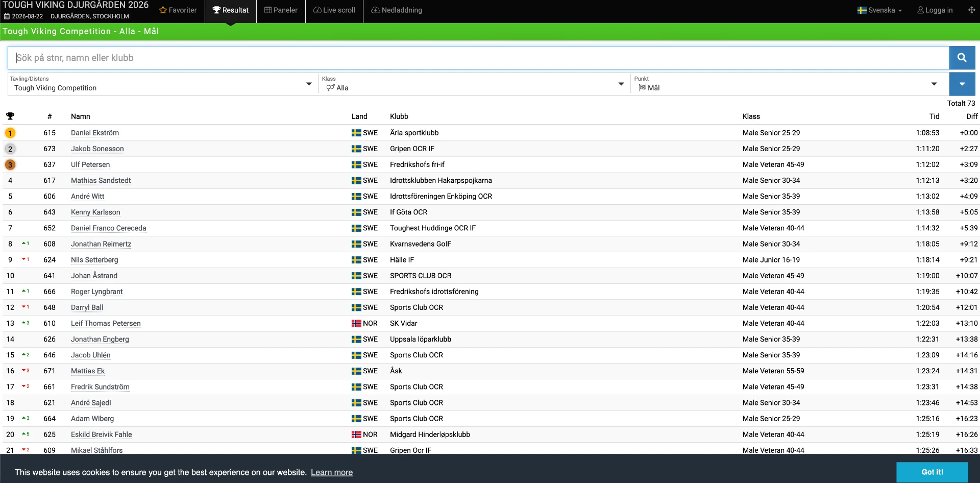Click the search field for stnr, namn or klubb

click(x=478, y=58)
